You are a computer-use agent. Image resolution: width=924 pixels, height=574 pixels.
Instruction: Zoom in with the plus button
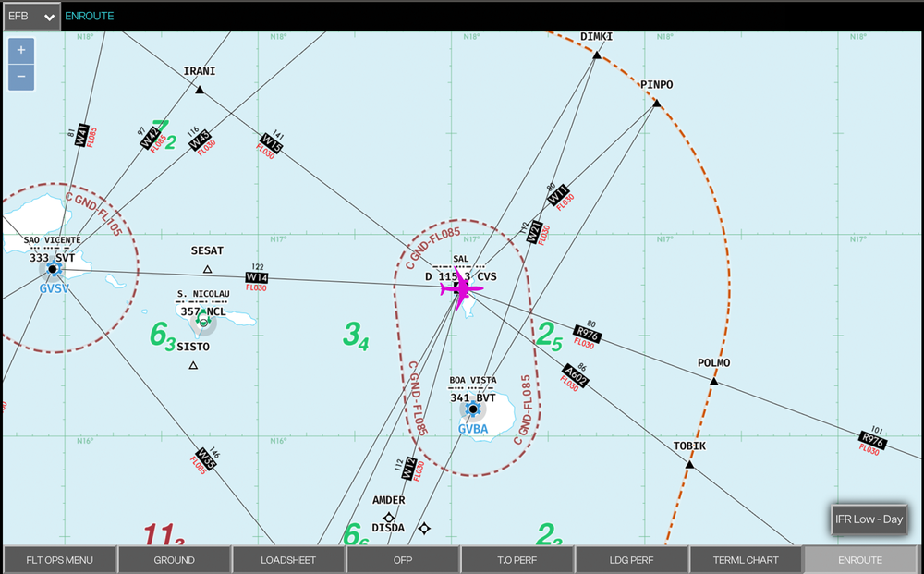[21, 50]
